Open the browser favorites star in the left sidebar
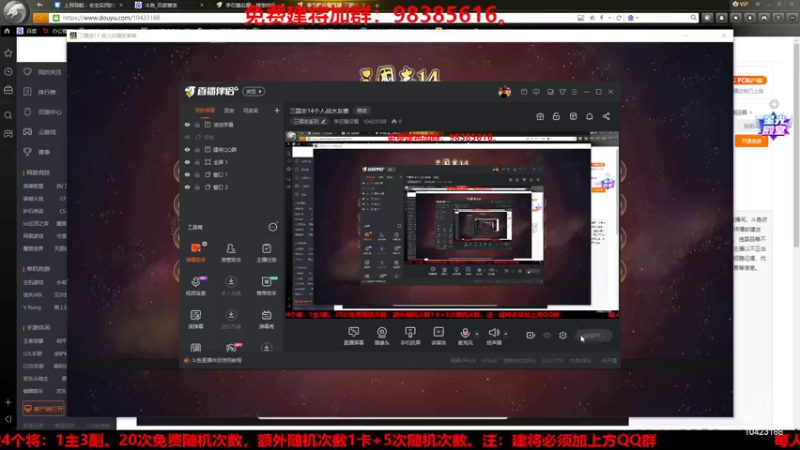The image size is (800, 450). (8, 53)
